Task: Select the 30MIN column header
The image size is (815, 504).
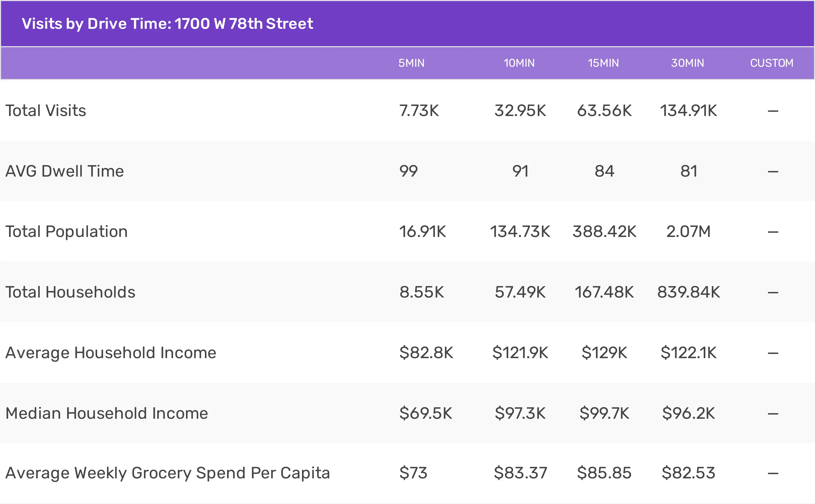Action: click(687, 63)
